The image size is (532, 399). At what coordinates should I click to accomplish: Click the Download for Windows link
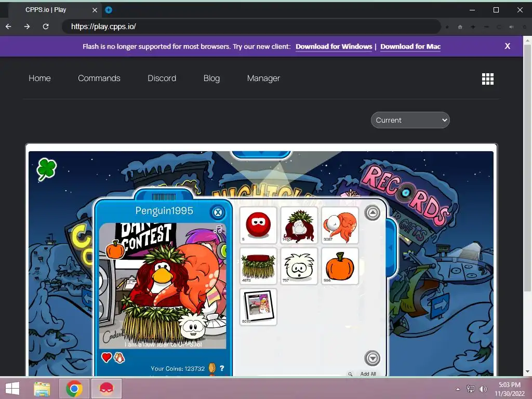pyautogui.click(x=334, y=46)
